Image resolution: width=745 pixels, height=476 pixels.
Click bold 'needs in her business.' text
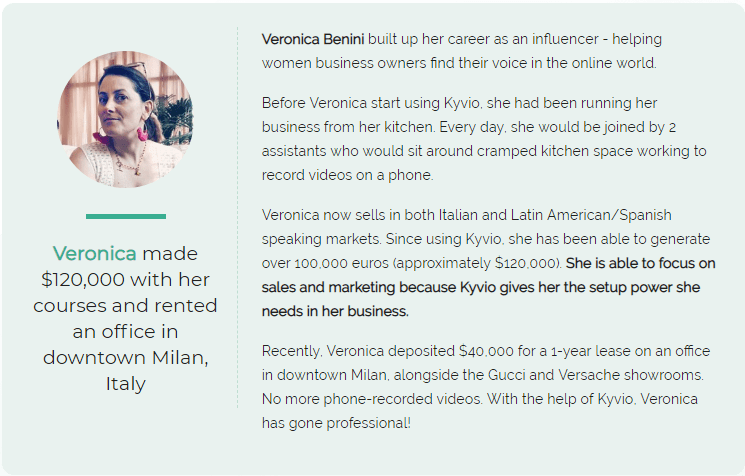335,311
